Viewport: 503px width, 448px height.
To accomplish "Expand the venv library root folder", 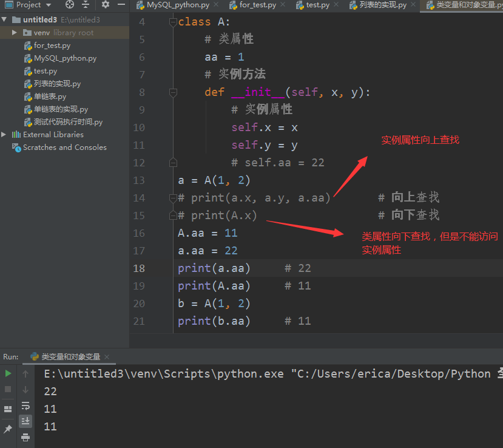I will pos(14,32).
